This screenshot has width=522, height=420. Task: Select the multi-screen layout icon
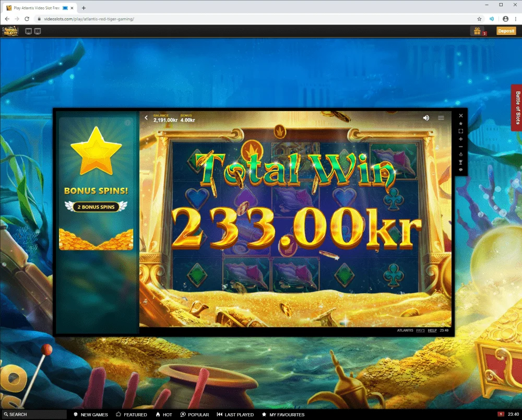point(38,31)
